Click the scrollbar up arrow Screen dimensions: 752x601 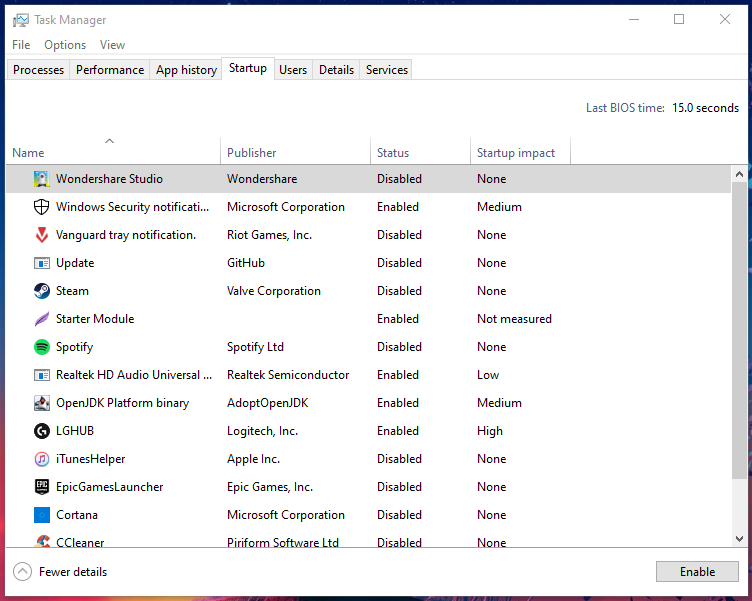click(x=740, y=174)
